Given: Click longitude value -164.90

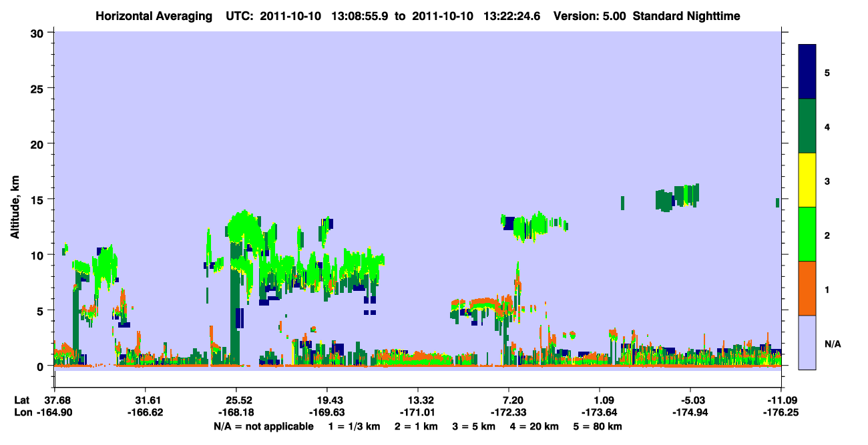Looking at the screenshot, I should [54, 412].
